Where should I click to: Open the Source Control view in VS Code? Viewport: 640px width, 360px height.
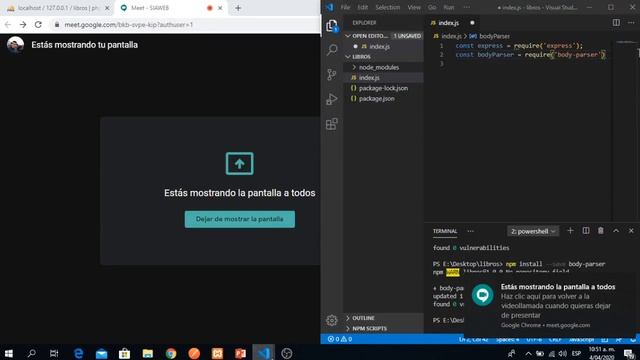(x=332, y=74)
